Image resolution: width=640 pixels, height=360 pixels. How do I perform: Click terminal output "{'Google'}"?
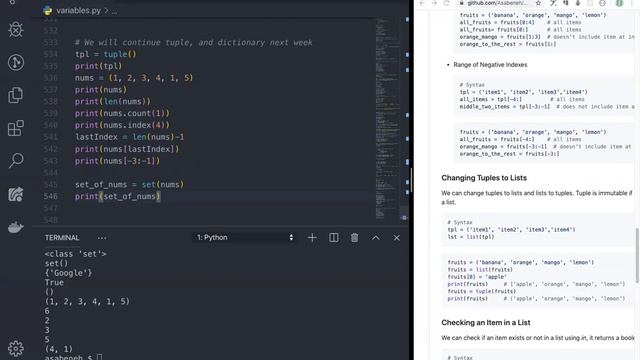pyautogui.click(x=69, y=273)
